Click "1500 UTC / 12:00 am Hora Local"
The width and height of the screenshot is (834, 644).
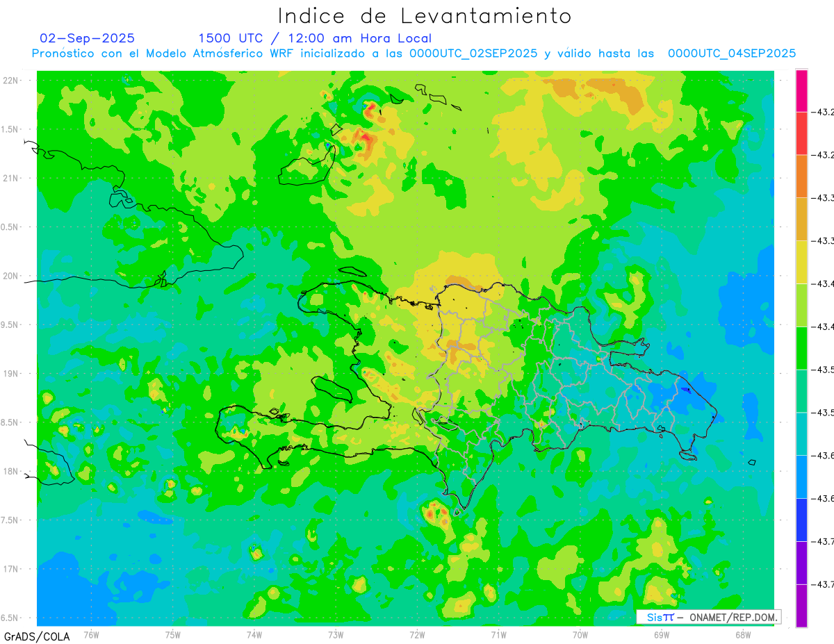coord(315,39)
